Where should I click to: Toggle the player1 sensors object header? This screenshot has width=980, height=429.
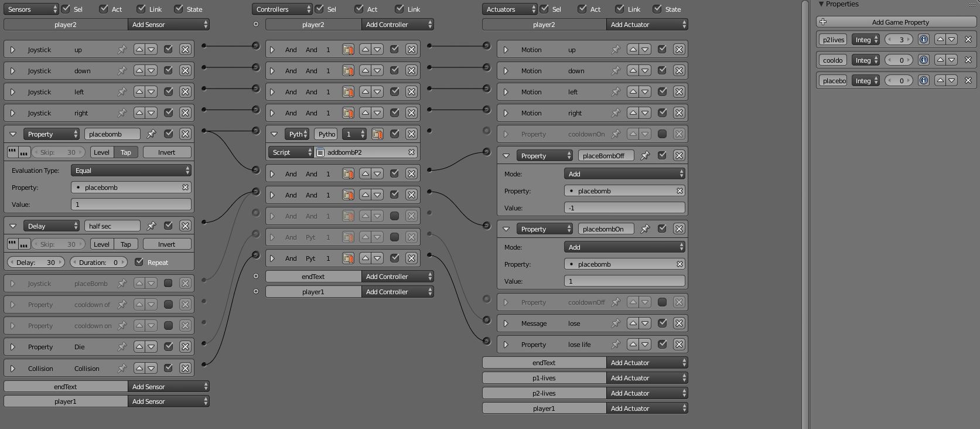tap(66, 401)
